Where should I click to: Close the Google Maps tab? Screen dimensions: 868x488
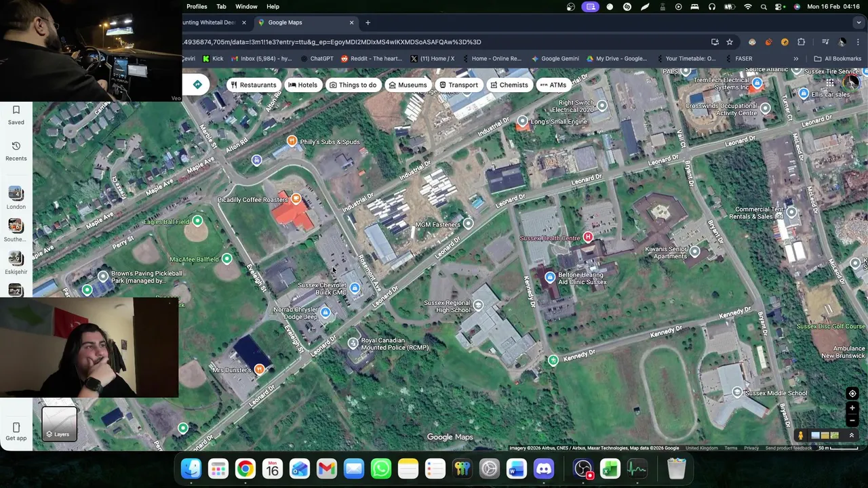[x=351, y=22]
